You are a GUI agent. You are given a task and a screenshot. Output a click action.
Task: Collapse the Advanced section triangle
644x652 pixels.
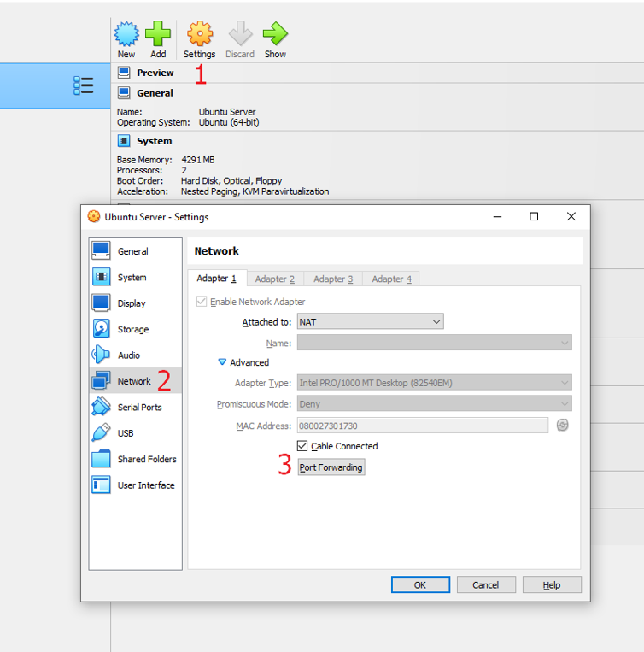tap(222, 362)
